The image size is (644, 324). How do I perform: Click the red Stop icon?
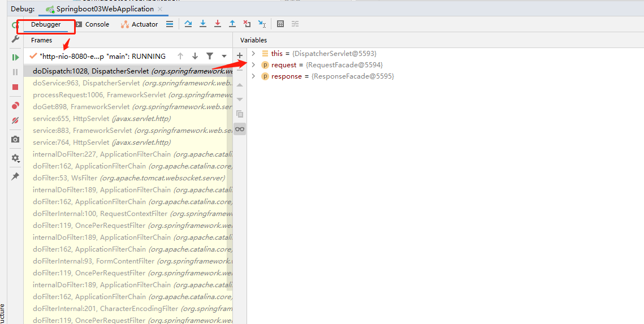tap(15, 87)
